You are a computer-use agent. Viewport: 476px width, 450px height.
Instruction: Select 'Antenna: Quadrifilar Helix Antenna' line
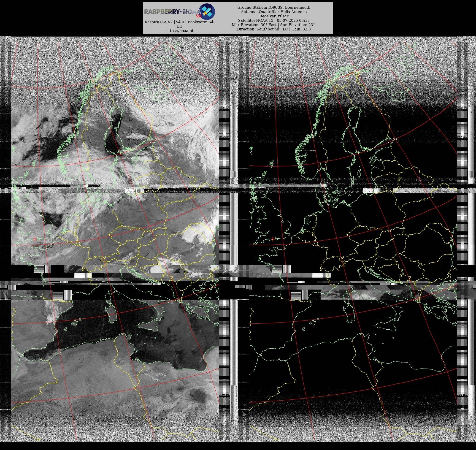click(274, 12)
